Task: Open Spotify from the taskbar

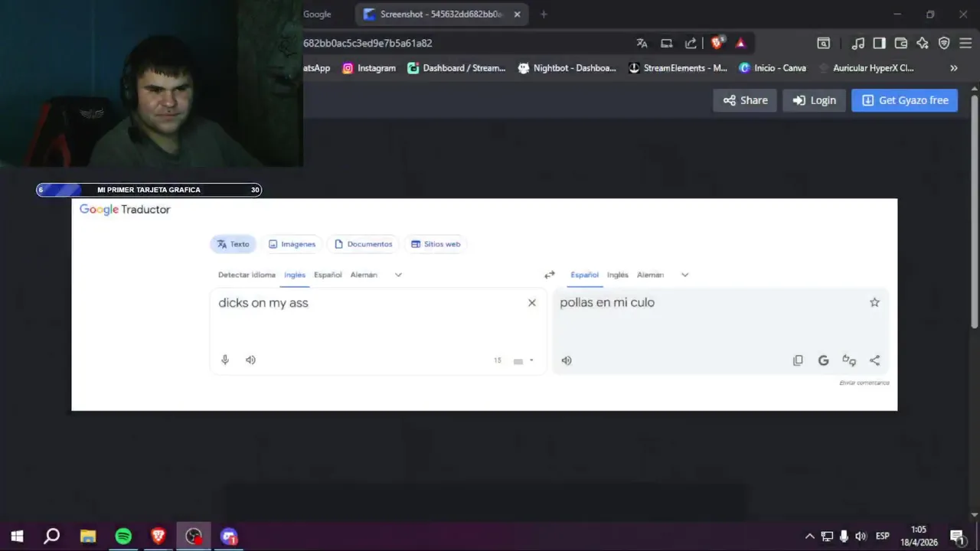Action: [x=123, y=536]
